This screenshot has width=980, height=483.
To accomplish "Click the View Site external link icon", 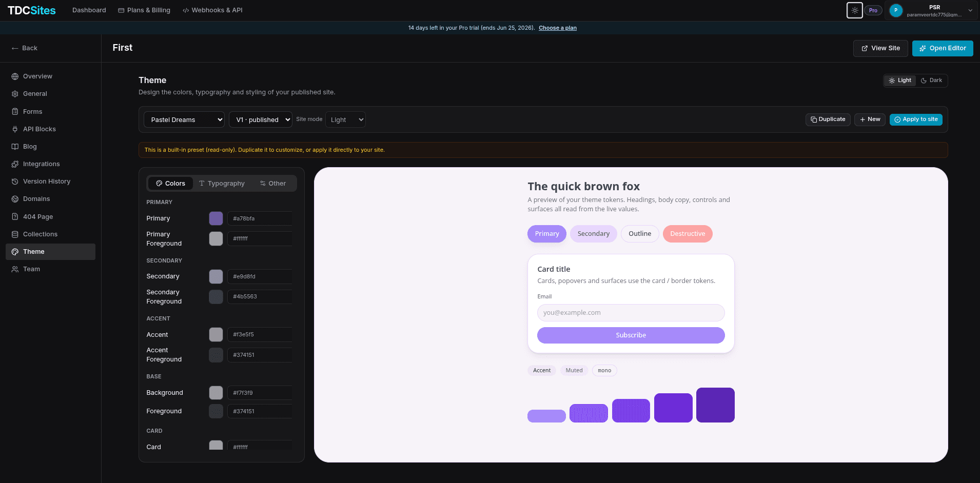I will [865, 48].
